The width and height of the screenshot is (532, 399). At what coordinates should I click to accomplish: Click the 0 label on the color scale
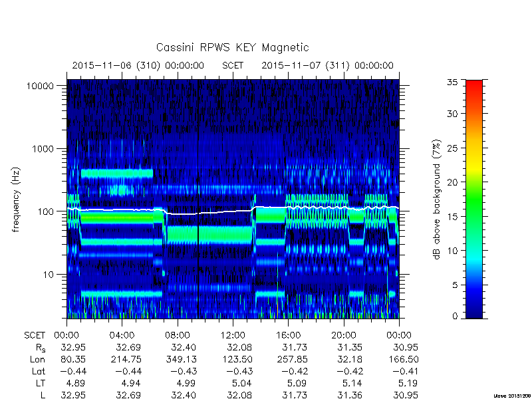click(455, 317)
